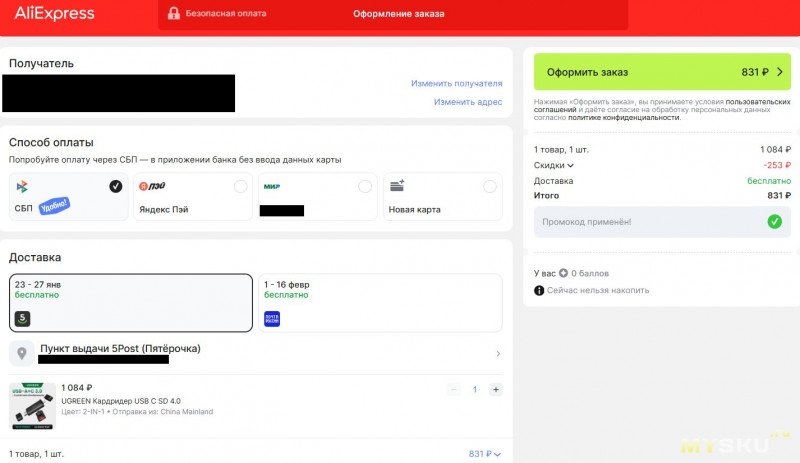The height and width of the screenshot is (463, 800).
Task: Expand the Скидки discounts breakdown
Action: click(554, 165)
